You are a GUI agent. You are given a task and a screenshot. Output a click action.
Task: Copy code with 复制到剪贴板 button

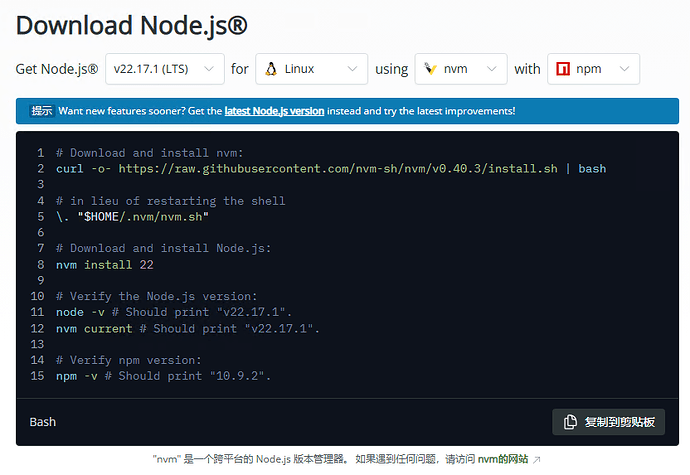click(608, 422)
